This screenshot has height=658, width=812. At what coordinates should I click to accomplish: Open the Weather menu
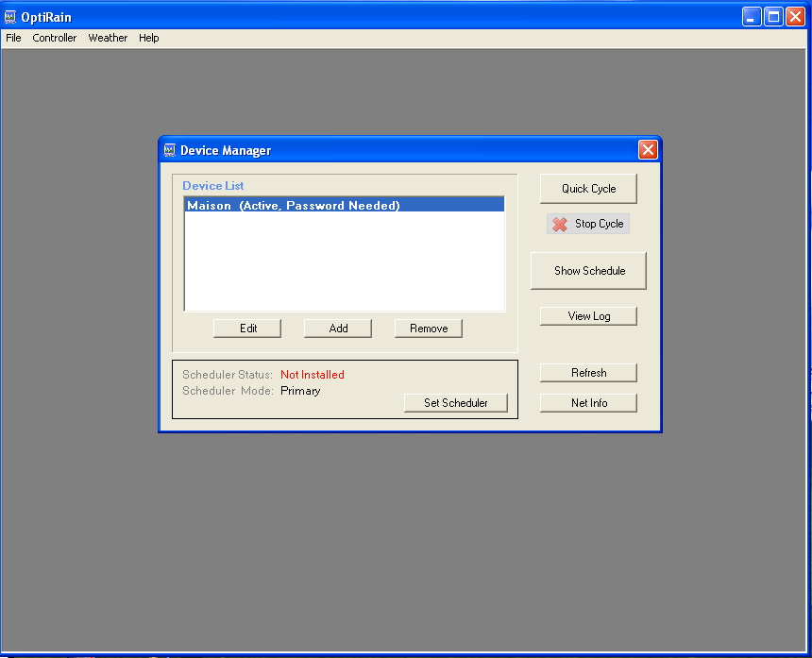coord(108,38)
